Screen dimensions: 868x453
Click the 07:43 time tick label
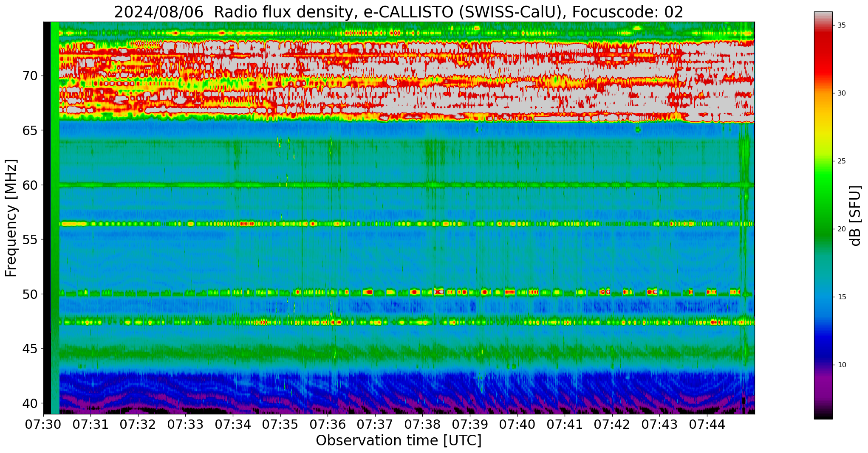[660, 425]
